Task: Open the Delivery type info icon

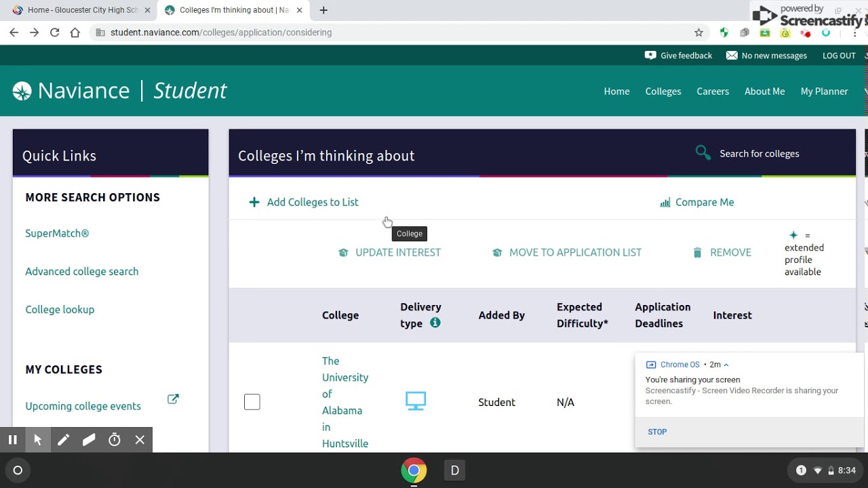Action: 435,323
